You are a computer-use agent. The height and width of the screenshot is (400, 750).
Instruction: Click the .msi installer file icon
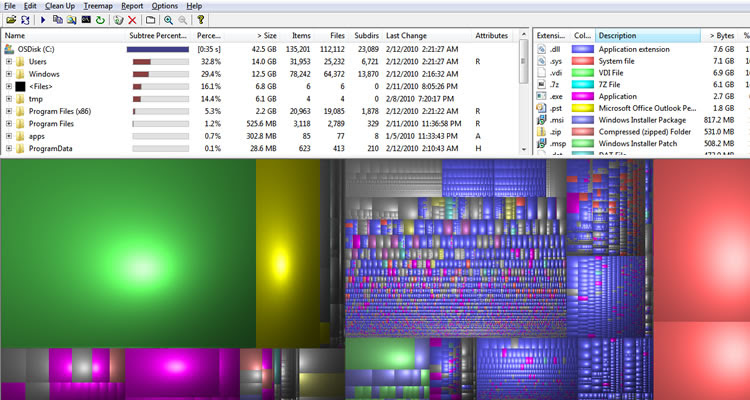[x=541, y=120]
